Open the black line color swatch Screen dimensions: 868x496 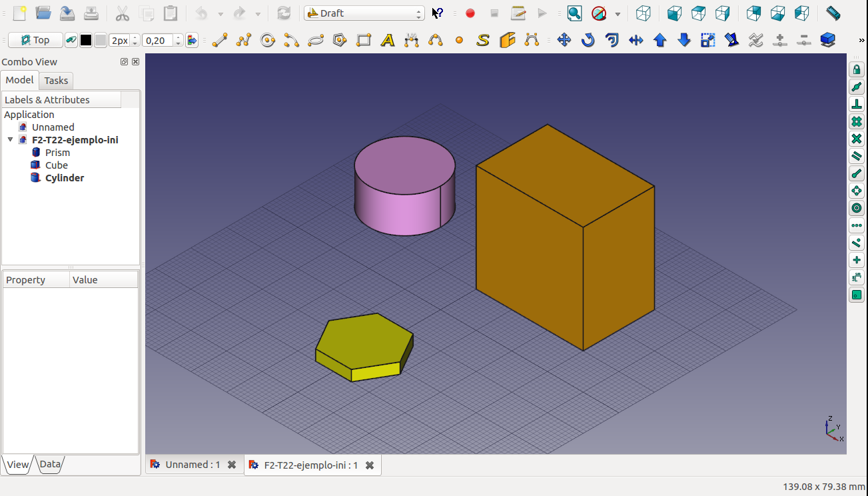(x=86, y=41)
